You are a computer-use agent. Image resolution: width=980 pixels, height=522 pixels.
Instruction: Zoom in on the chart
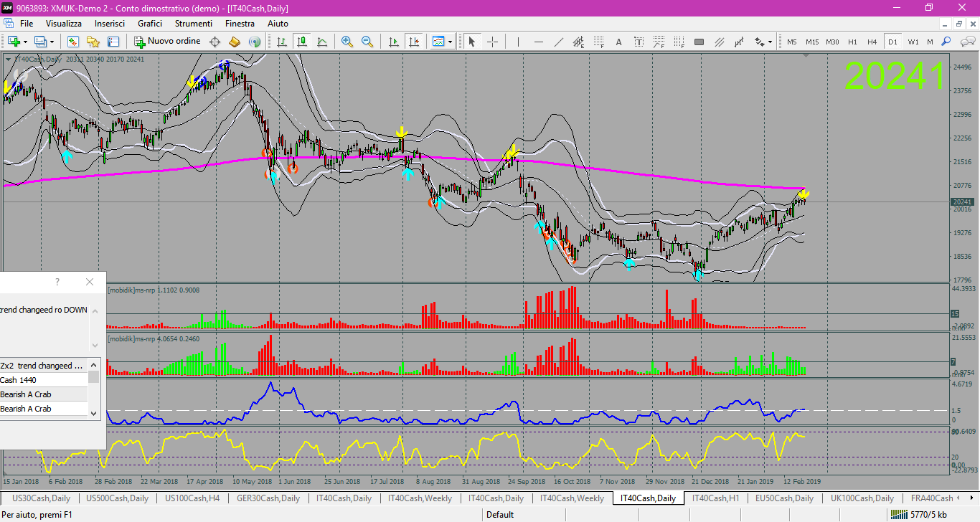point(347,42)
